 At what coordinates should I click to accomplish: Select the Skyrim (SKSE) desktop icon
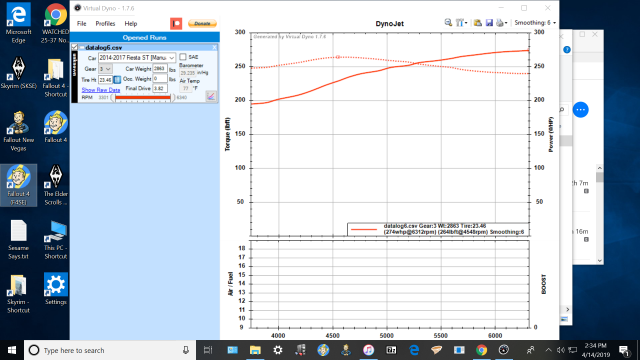pos(18,73)
